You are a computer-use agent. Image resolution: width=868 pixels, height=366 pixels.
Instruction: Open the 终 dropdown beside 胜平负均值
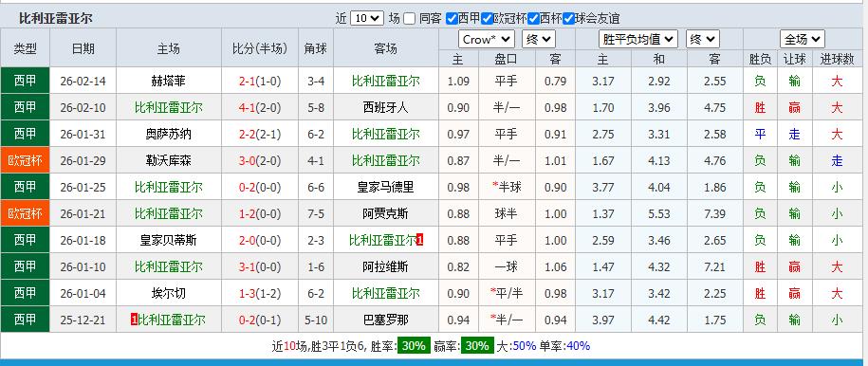[x=703, y=39]
